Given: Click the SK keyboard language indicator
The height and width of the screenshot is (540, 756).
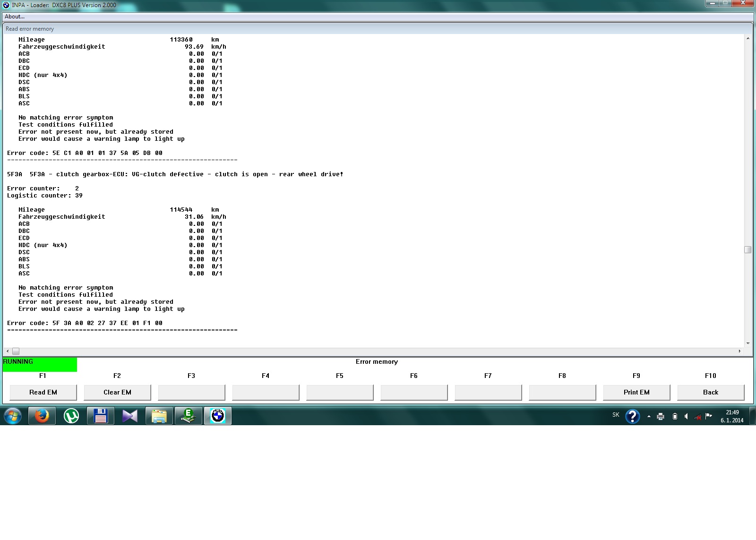Looking at the screenshot, I should (x=616, y=415).
